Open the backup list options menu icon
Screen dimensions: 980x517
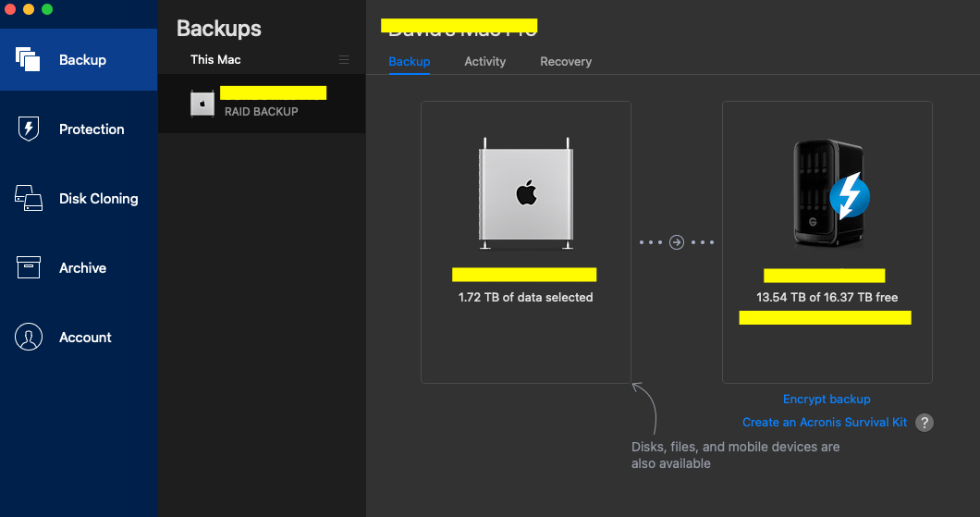coord(344,59)
